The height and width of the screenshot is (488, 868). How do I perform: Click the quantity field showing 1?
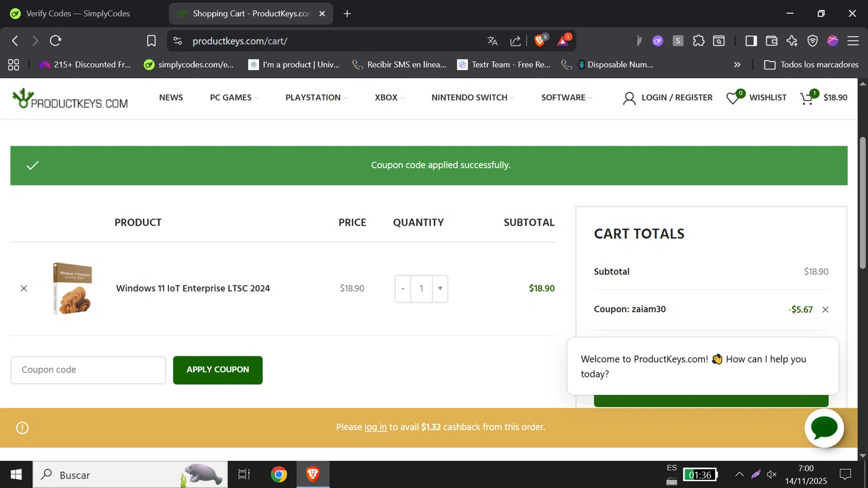coord(421,288)
